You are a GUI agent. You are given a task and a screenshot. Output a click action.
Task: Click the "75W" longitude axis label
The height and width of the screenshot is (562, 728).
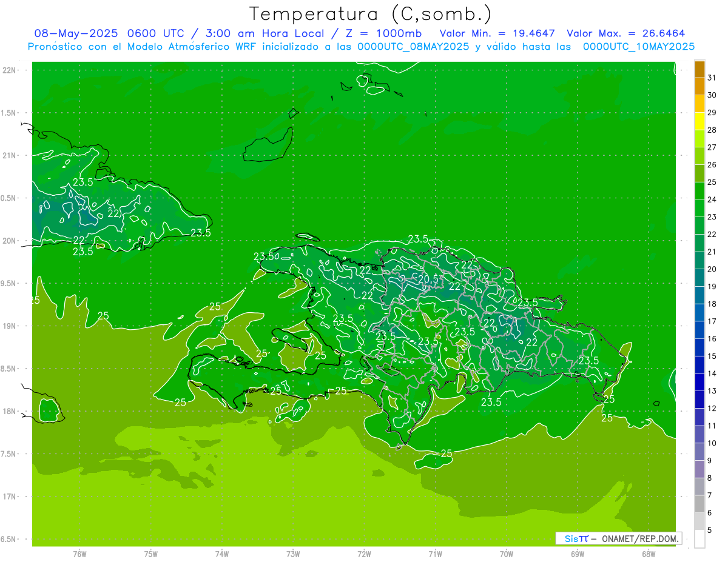tap(151, 554)
